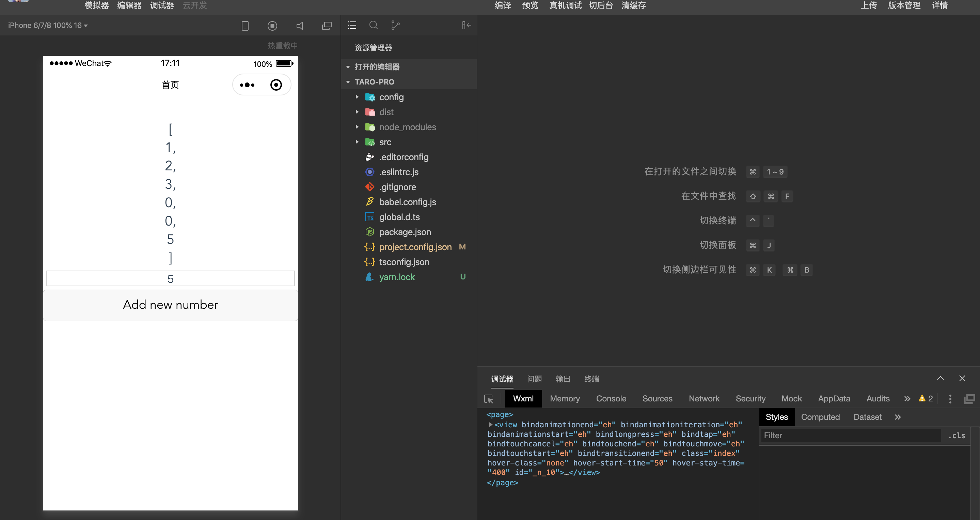The height and width of the screenshot is (520, 980).
Task: Click the simulator record/stop circle icon
Action: 272,26
